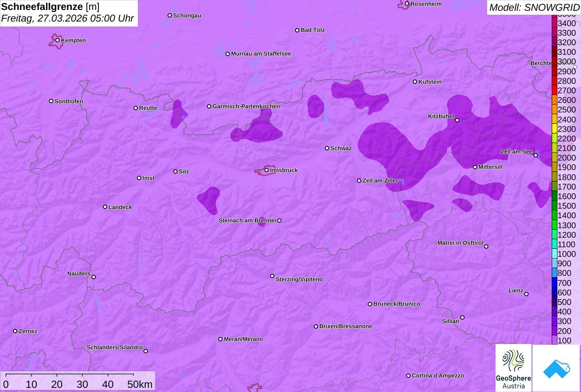Click the Steinach am Brenner marker
581x392 pixels.
pos(279,221)
